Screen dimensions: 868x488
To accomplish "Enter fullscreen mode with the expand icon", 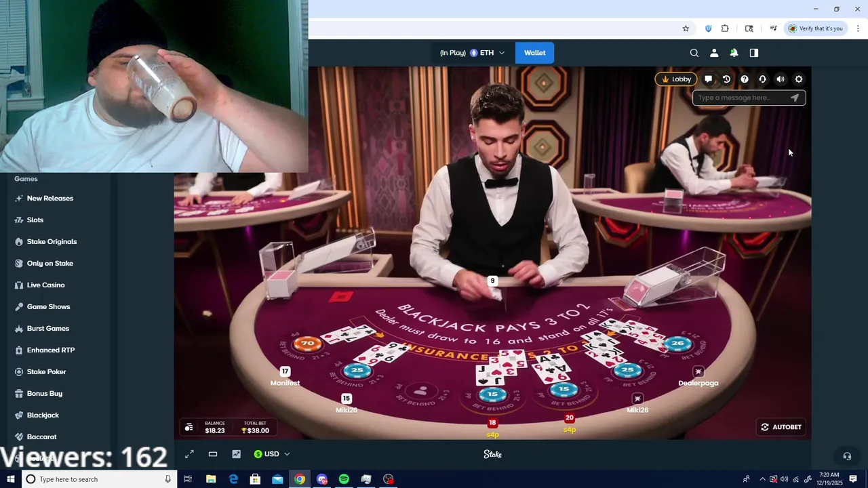I will pyautogui.click(x=189, y=454).
